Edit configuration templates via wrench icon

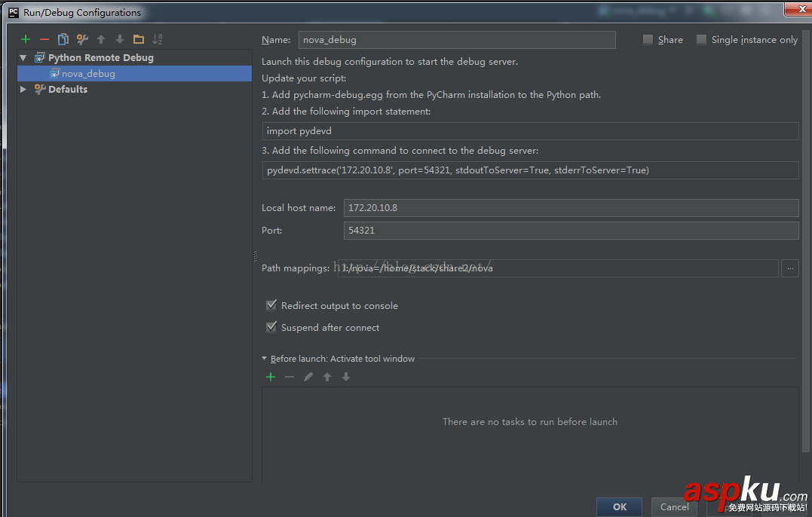82,38
